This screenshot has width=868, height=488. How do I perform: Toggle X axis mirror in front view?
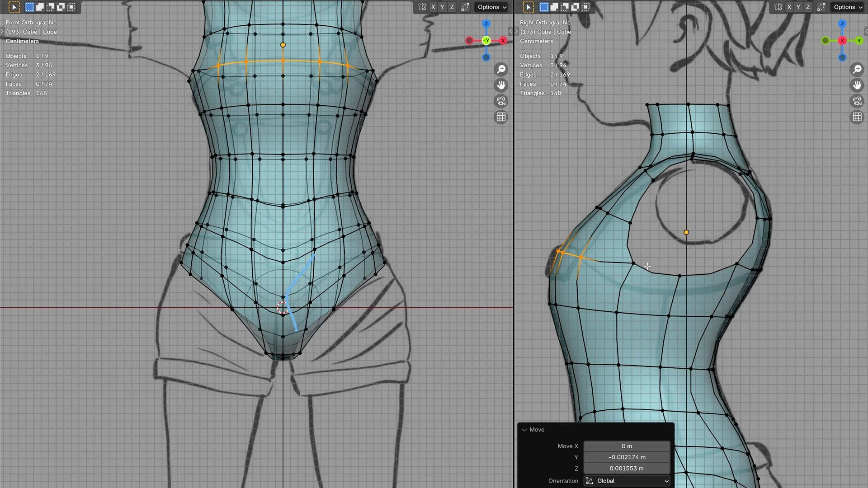[433, 7]
